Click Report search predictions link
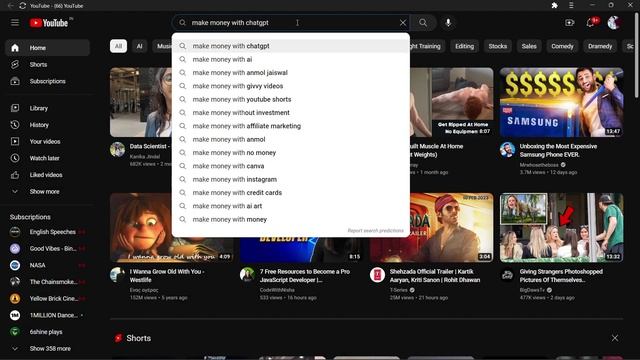 (376, 231)
